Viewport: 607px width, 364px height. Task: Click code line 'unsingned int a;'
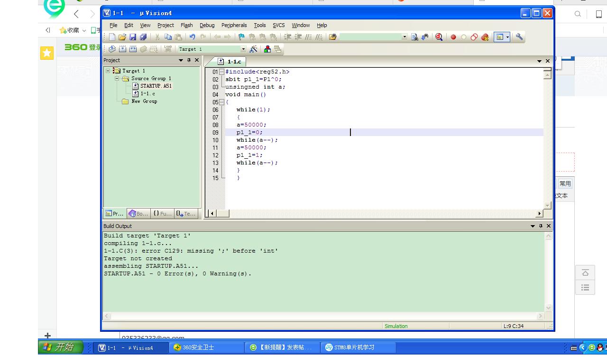[x=255, y=87]
